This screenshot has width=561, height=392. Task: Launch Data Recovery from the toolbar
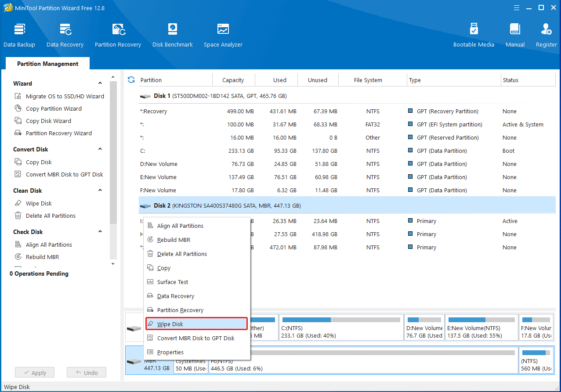click(65, 35)
